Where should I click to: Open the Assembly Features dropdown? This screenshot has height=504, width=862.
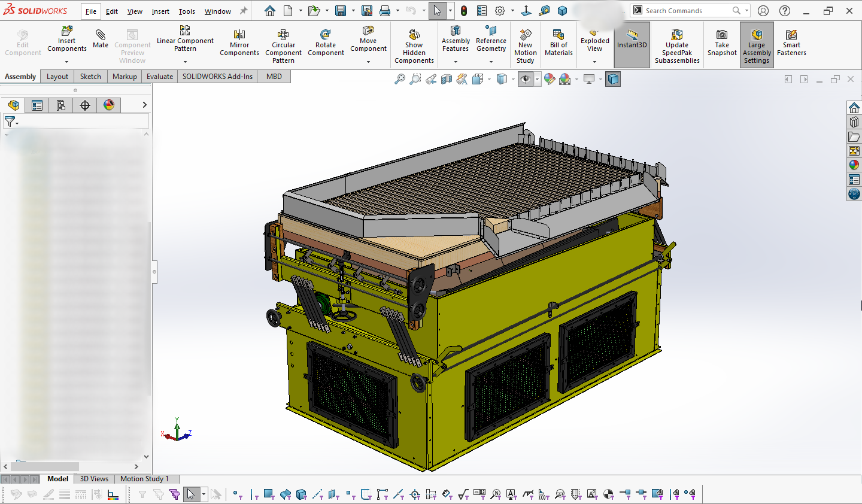tap(456, 62)
